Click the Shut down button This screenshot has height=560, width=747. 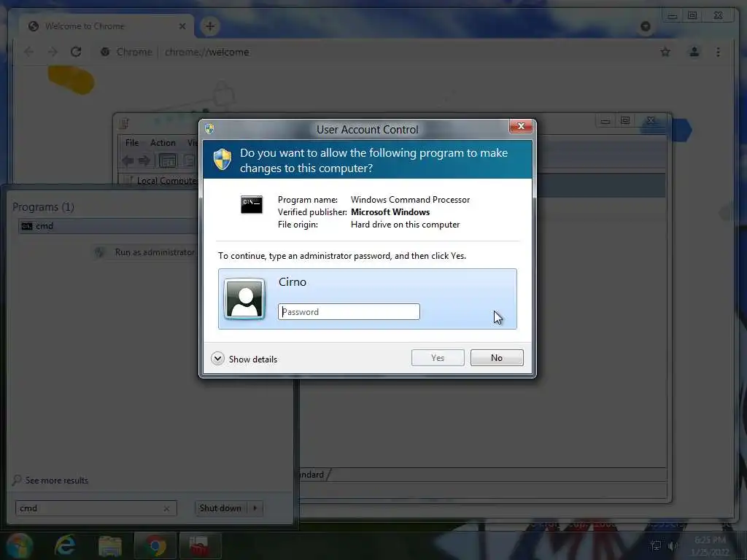click(x=220, y=508)
